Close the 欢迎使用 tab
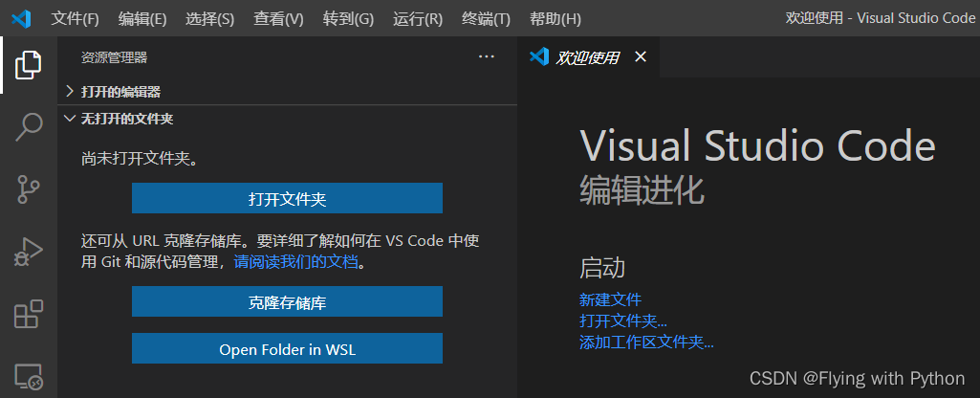The width and height of the screenshot is (980, 398). pyautogui.click(x=640, y=57)
